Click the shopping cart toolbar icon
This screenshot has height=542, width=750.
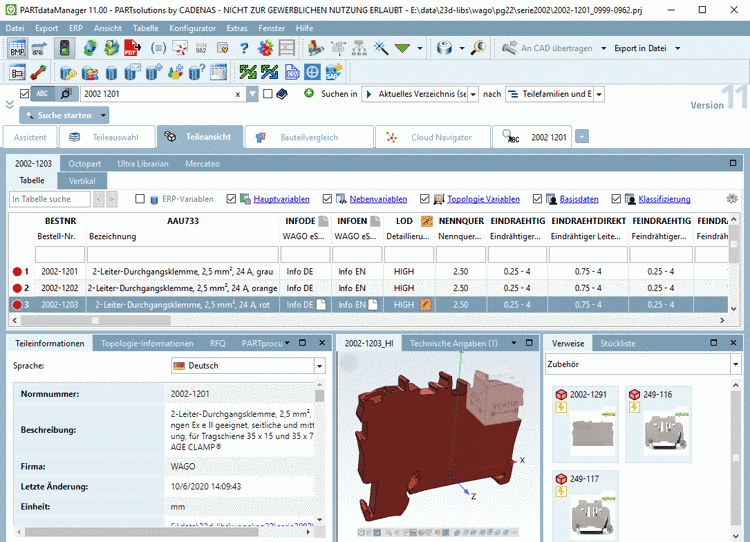click(x=39, y=48)
